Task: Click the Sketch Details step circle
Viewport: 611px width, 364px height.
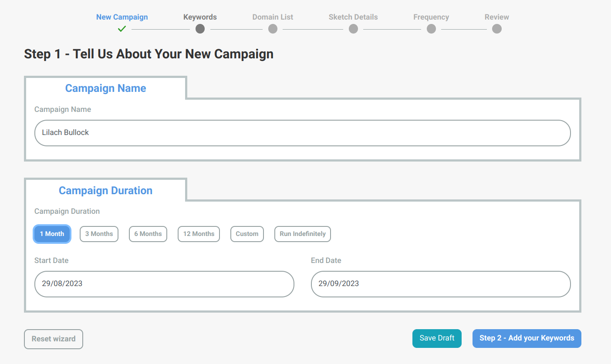Action: point(353,29)
